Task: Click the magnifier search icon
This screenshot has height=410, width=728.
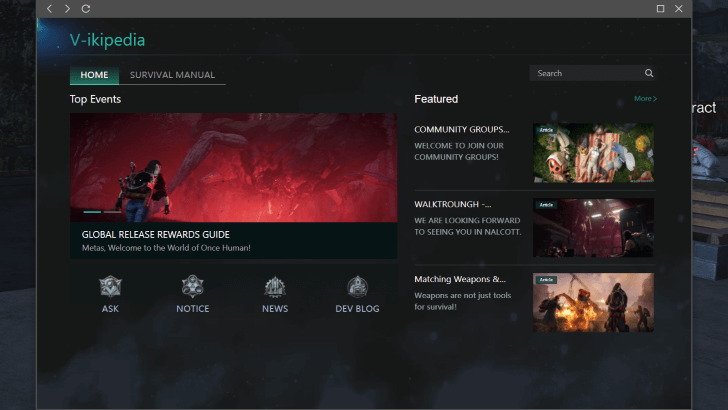Action: point(648,73)
